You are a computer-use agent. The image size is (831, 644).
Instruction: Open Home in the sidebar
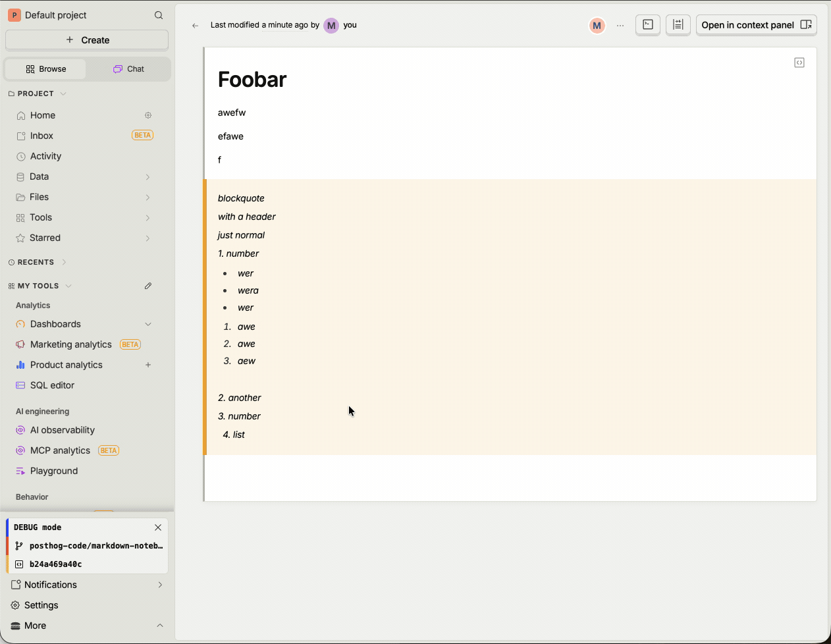tap(43, 115)
